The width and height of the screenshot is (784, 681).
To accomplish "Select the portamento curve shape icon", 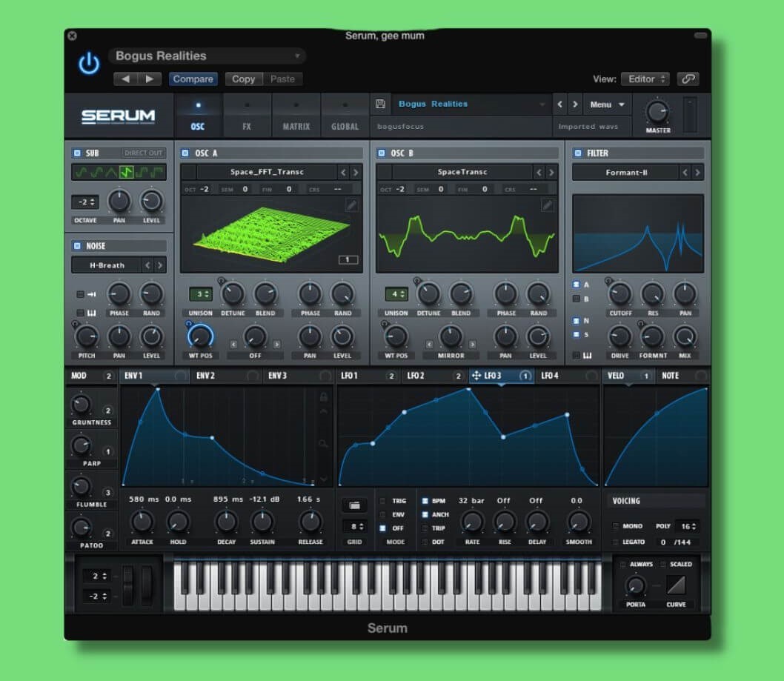I will [675, 585].
